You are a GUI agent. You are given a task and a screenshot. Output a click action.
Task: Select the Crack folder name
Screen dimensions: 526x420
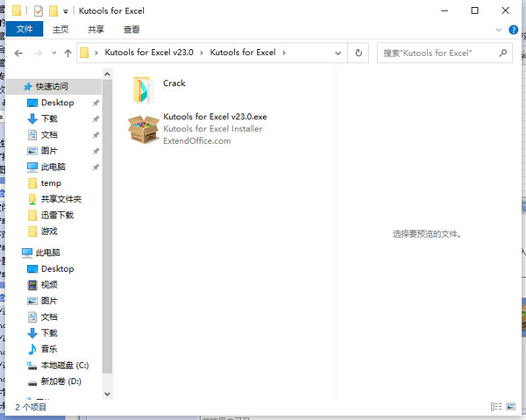tap(174, 83)
